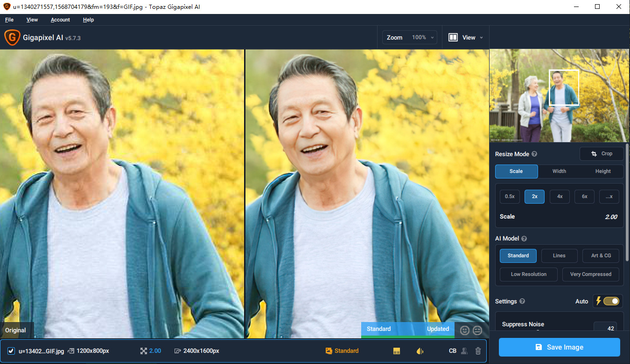Select the Scale resize mode
This screenshot has width=630, height=364.
coord(516,171)
